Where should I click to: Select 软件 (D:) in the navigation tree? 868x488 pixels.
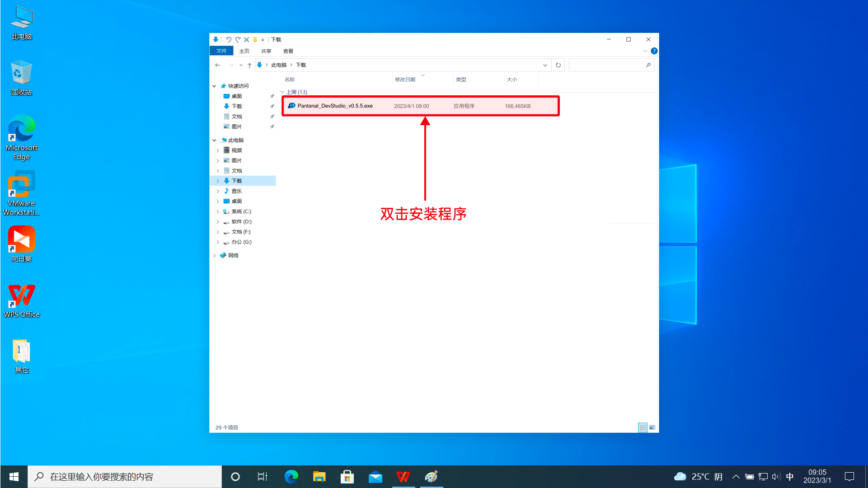tap(241, 222)
